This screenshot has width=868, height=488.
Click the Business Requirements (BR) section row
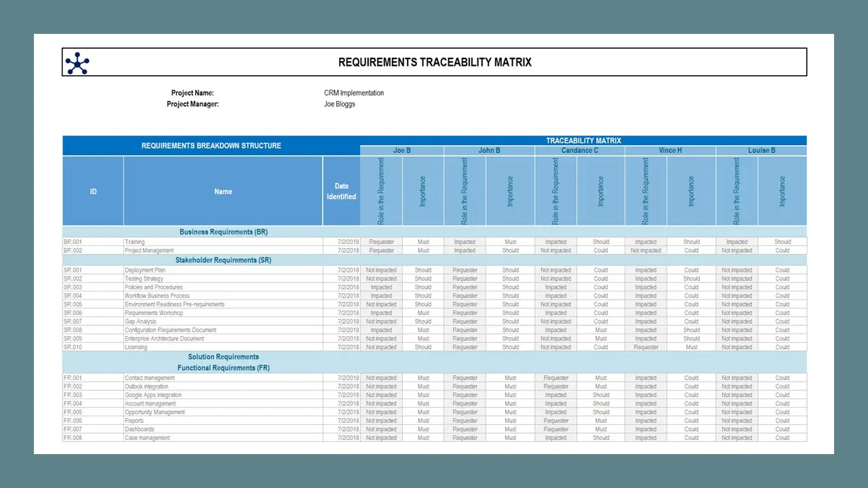coord(224,232)
